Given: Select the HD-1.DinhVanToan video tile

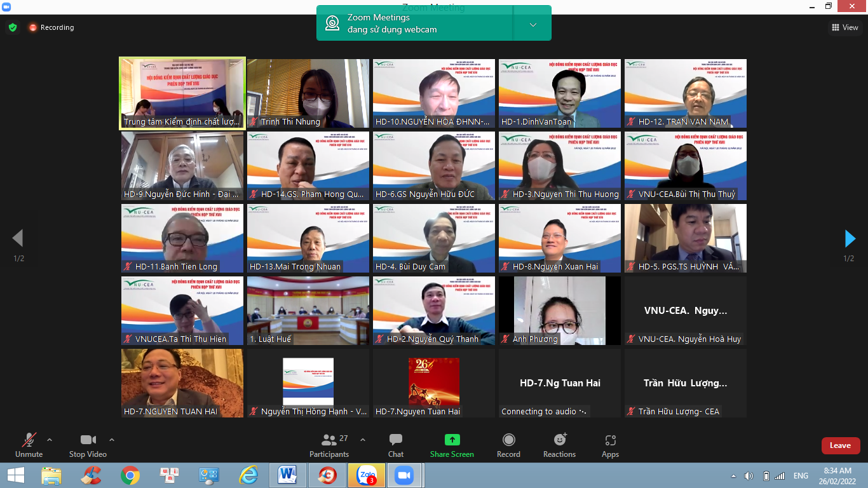Looking at the screenshot, I should pyautogui.click(x=559, y=93).
